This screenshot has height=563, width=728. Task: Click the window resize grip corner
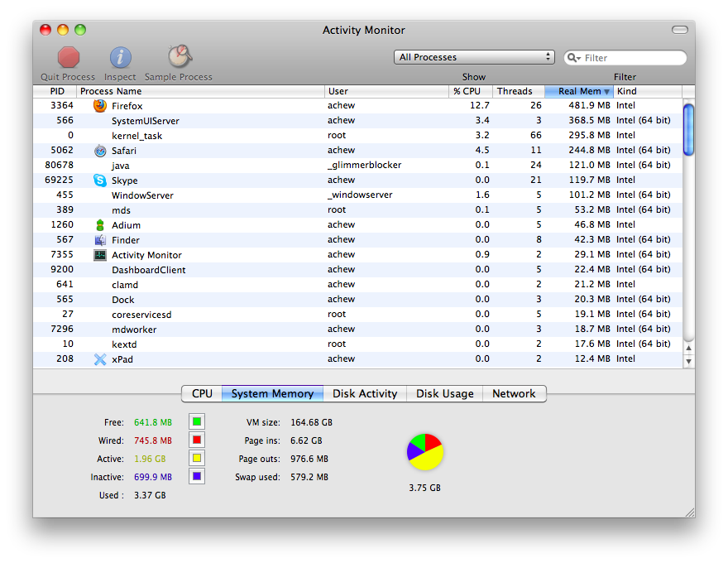pyautogui.click(x=690, y=512)
